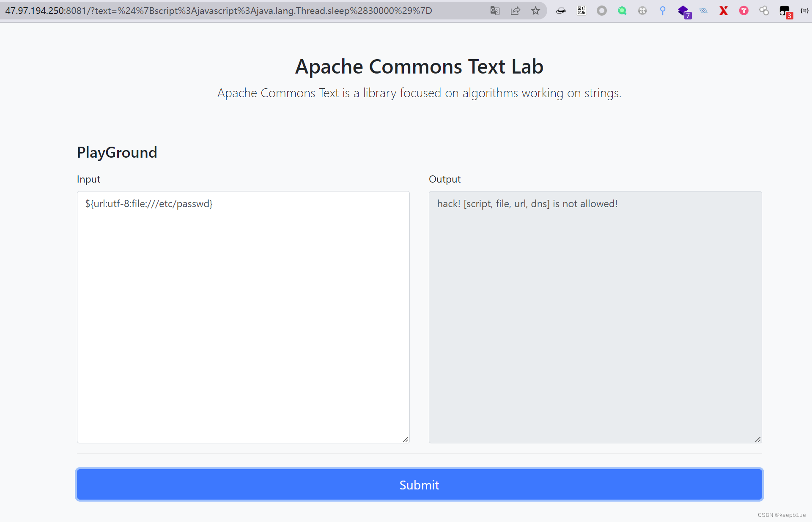This screenshot has width=812, height=522.
Task: Click the translate page icon
Action: pos(495,11)
